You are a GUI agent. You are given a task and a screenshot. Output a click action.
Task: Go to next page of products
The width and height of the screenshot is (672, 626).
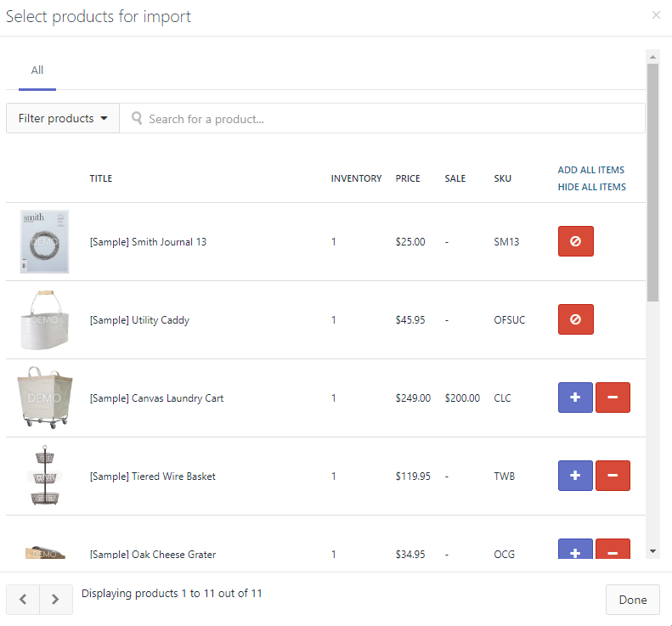[55, 600]
